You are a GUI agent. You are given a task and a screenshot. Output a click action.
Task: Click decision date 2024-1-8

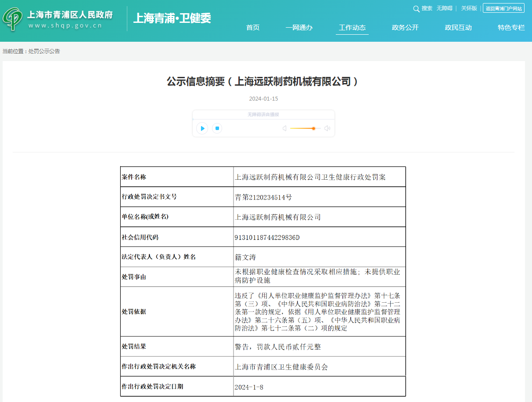pyautogui.click(x=249, y=387)
